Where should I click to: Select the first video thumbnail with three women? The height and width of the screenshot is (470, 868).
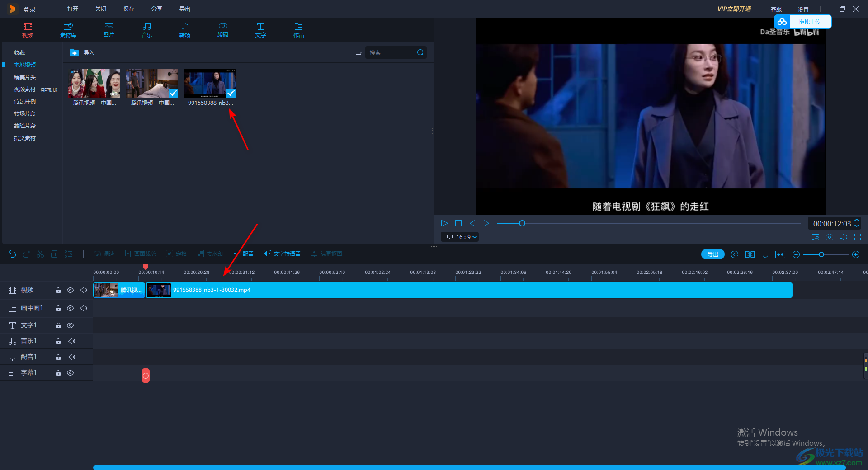pyautogui.click(x=94, y=83)
